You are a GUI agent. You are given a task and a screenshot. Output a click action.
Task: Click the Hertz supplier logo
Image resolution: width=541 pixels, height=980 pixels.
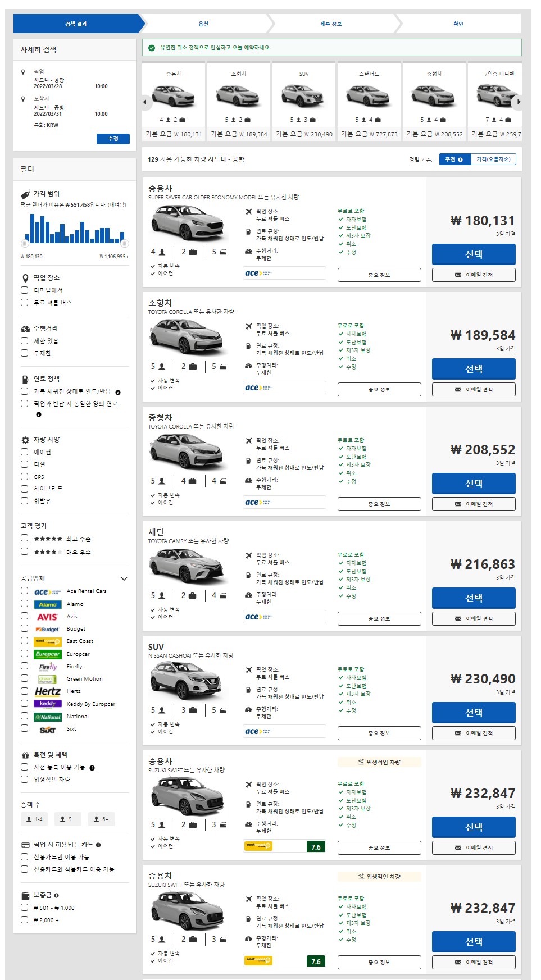(x=48, y=691)
